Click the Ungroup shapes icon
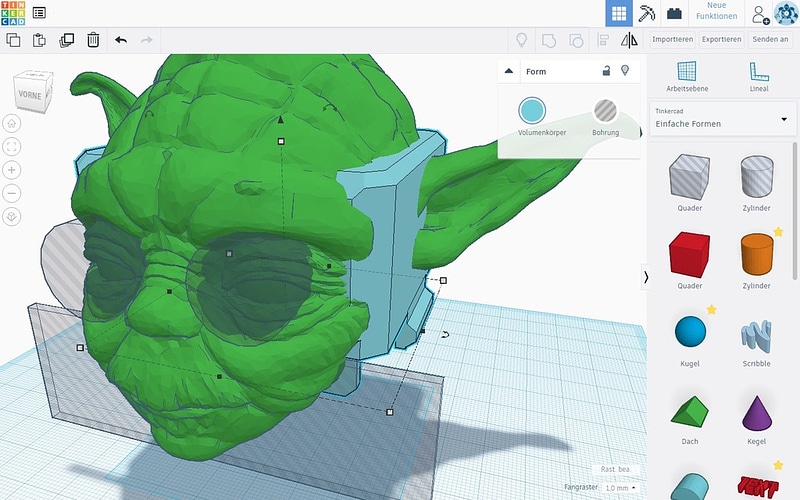The image size is (800, 500). tap(576, 40)
